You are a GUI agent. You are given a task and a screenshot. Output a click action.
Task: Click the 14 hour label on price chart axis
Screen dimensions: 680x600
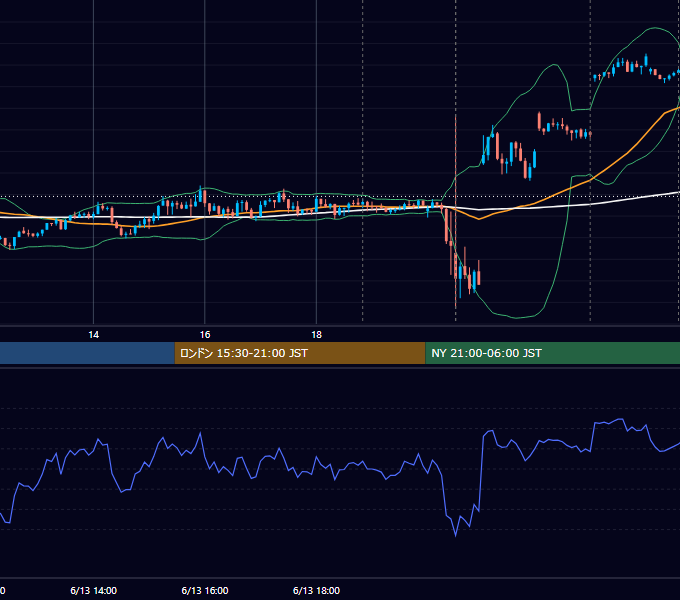tap(94, 335)
